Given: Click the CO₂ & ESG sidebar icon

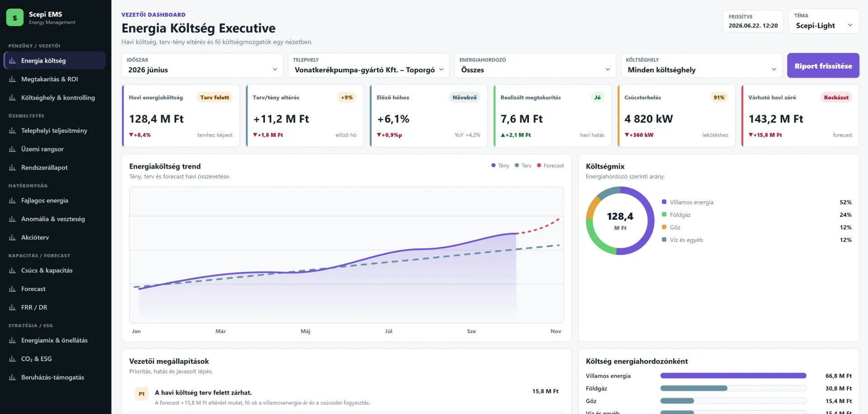Looking at the screenshot, I should click(x=13, y=359).
